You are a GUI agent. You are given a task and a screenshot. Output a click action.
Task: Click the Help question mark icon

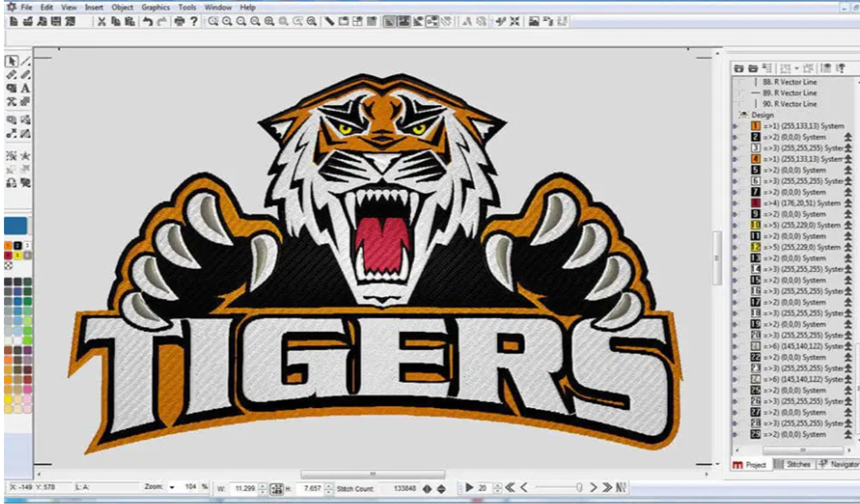click(194, 22)
